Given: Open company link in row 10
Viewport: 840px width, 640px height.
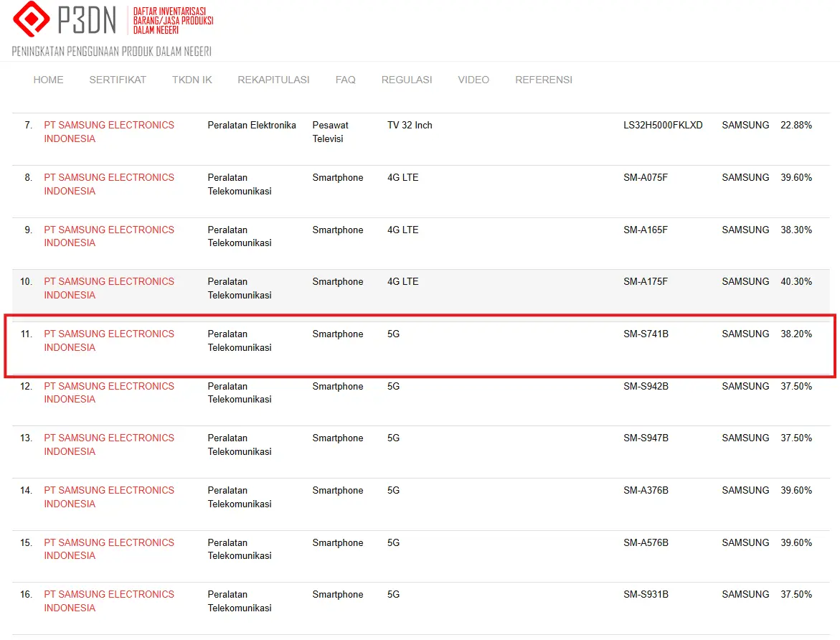Looking at the screenshot, I should [109, 288].
